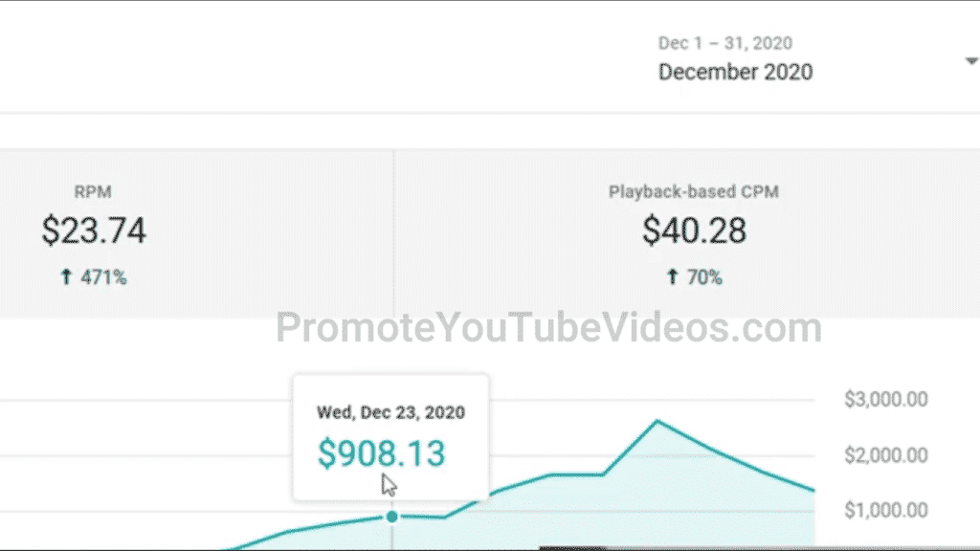Click the 70% change indicator

click(704, 277)
